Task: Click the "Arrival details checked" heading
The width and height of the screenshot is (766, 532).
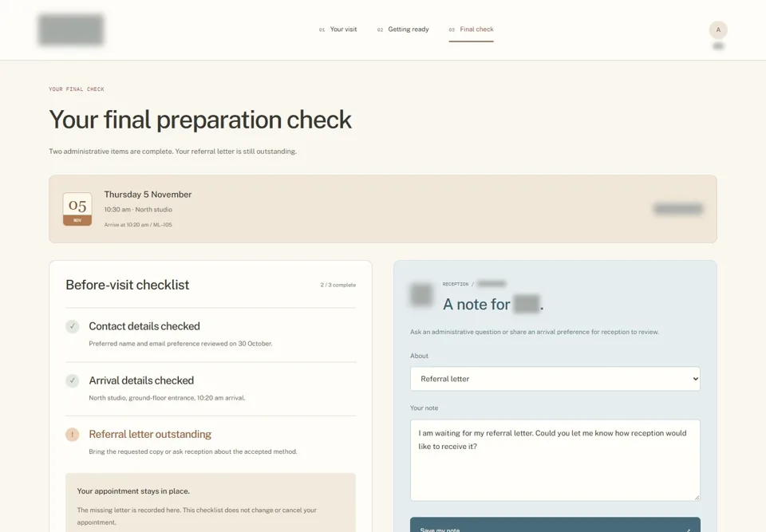Action: tap(141, 380)
